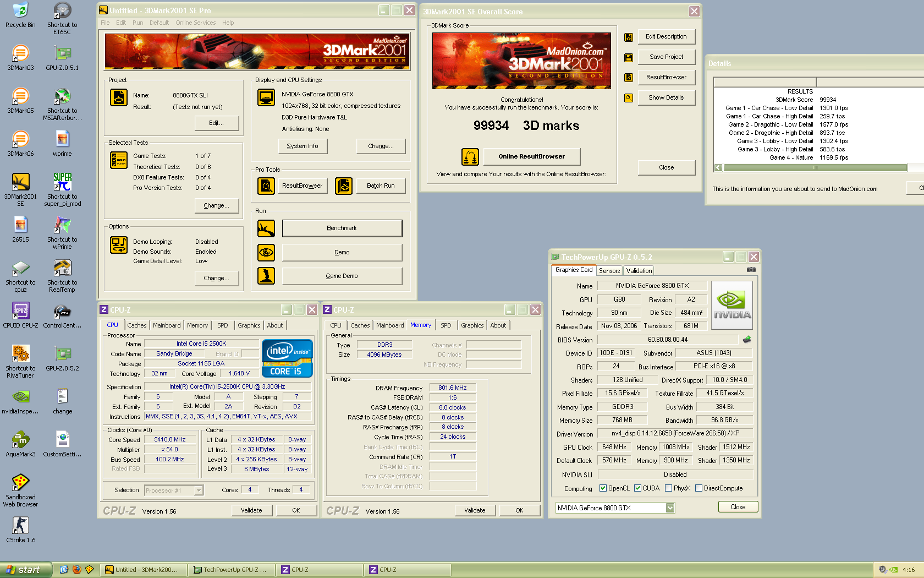Click the Firefox quick launch icon
The width and height of the screenshot is (924, 578).
76,570
